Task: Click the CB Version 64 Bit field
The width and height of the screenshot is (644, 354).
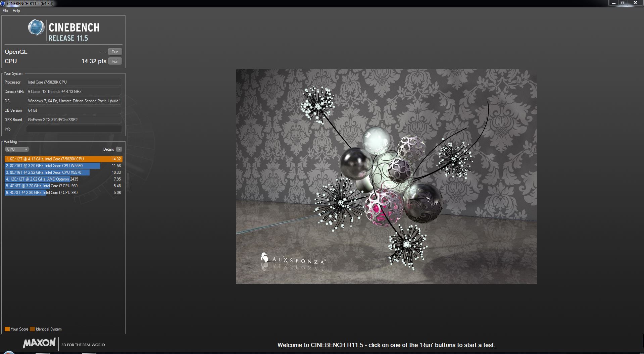Action: 74,110
